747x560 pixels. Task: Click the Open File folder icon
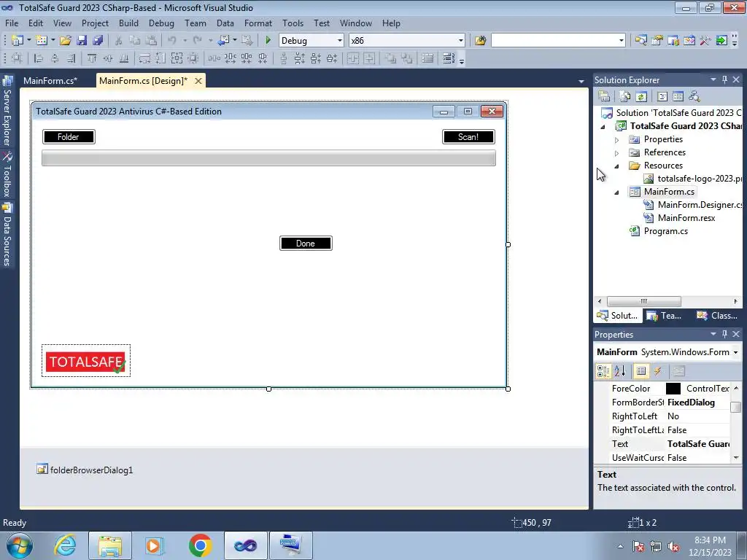coord(65,41)
